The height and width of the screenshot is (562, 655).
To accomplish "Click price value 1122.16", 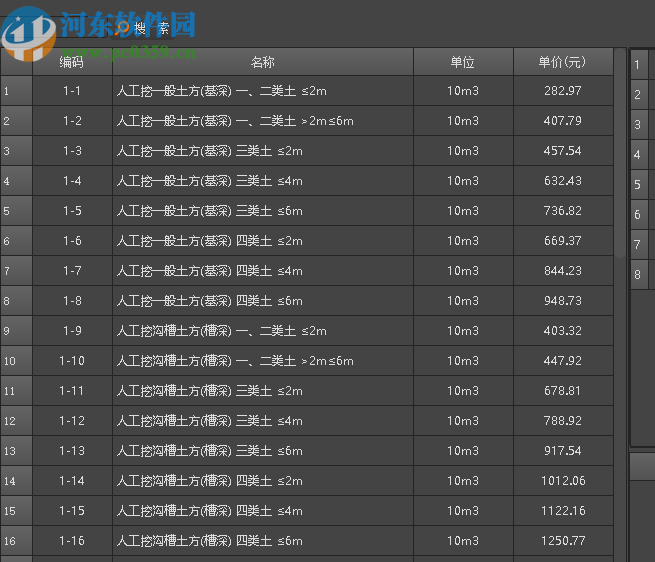I will 563,511.
